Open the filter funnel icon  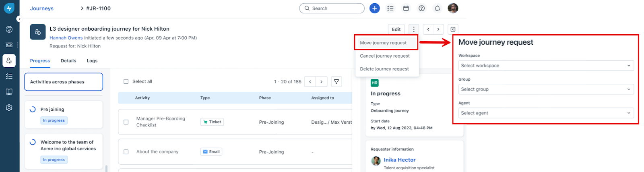coord(336,81)
